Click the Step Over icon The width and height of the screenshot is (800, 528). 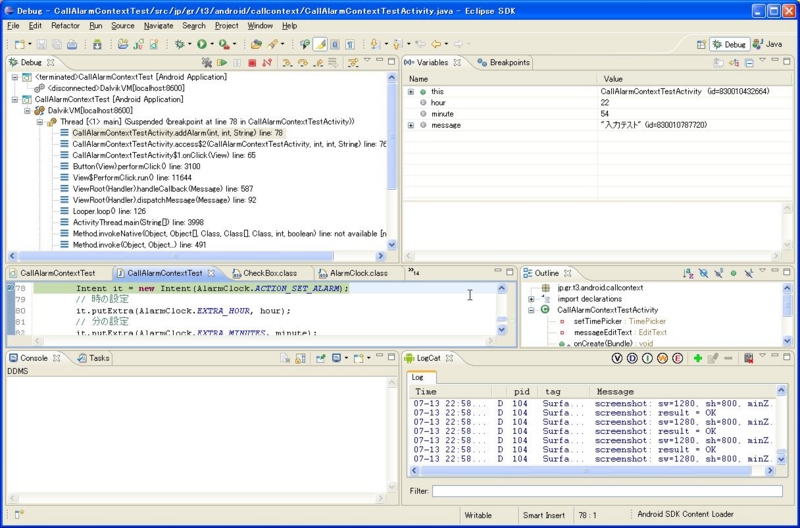(x=303, y=62)
